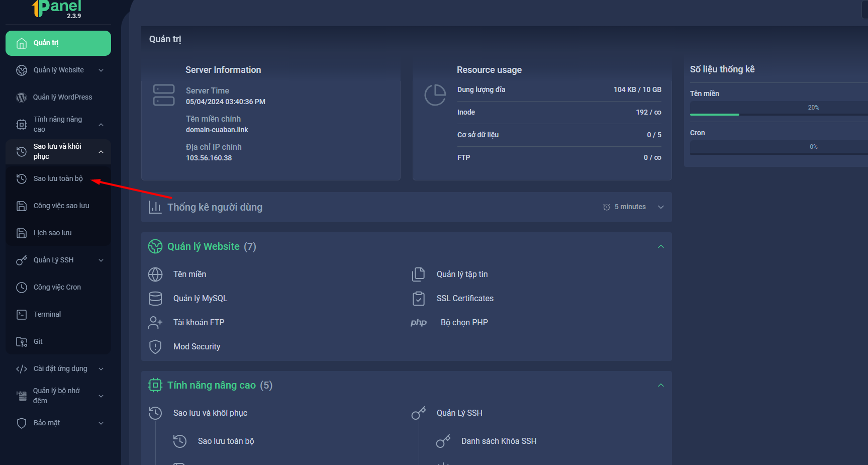
Task: Click the save icon beside Công việc sao lưu
Action: tap(22, 206)
